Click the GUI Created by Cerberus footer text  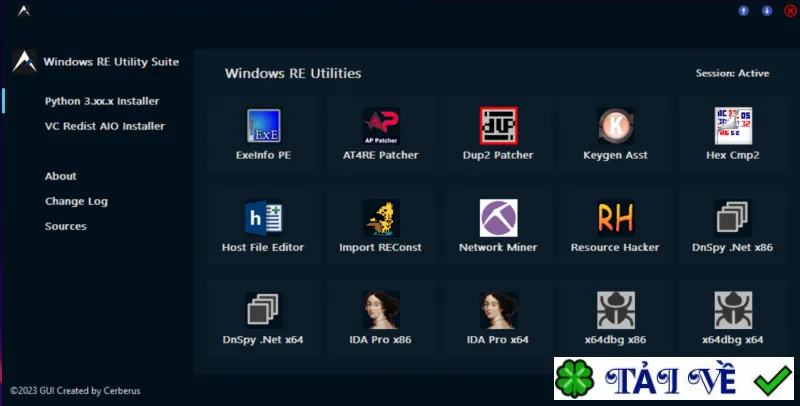point(75,391)
